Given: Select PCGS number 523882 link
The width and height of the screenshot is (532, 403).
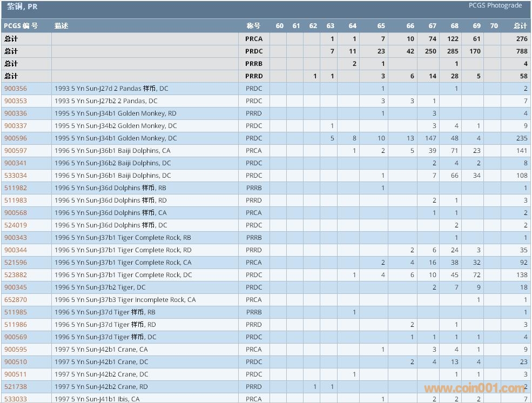Looking at the screenshot, I should [x=16, y=275].
